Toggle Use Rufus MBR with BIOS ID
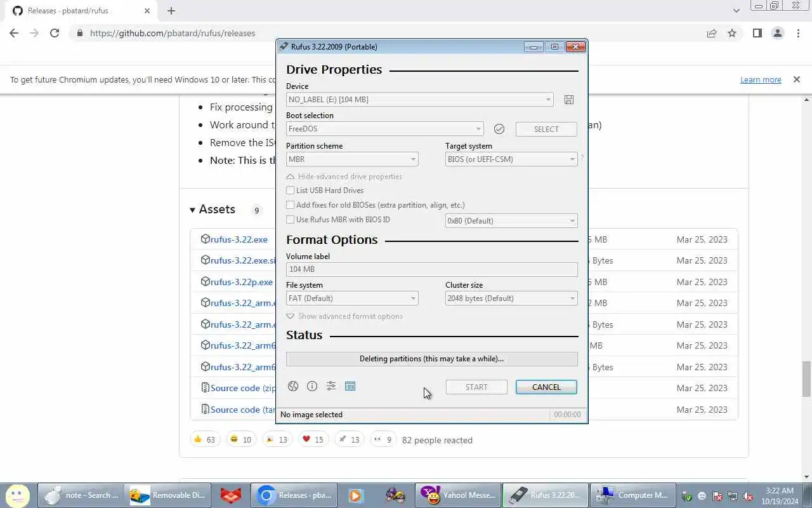The image size is (812, 508). [x=291, y=220]
